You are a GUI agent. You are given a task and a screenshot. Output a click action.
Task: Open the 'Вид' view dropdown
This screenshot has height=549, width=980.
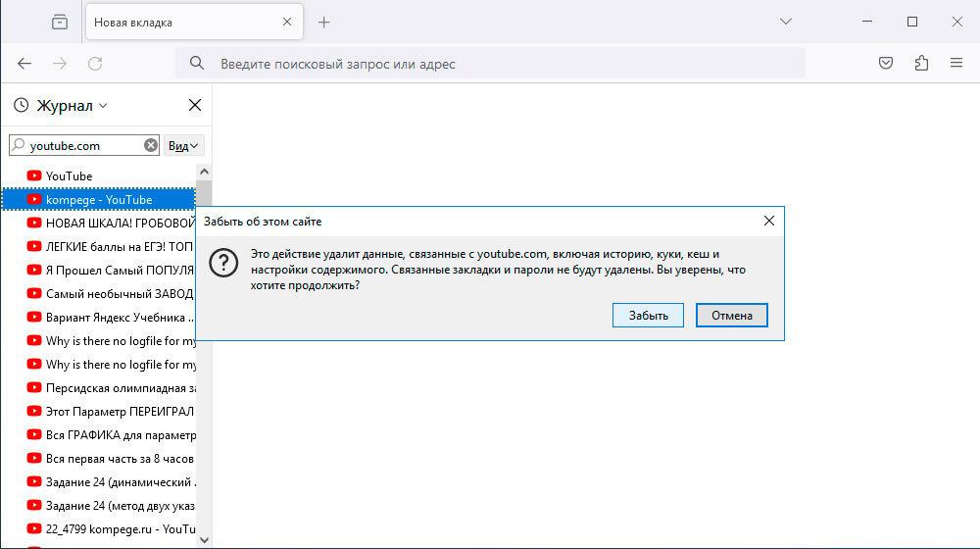183,146
